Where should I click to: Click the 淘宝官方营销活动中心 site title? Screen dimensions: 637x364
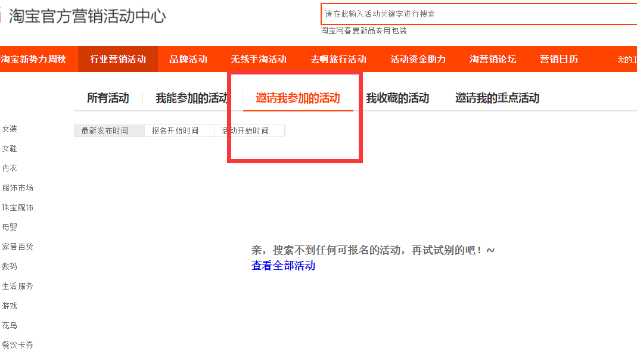(x=88, y=16)
